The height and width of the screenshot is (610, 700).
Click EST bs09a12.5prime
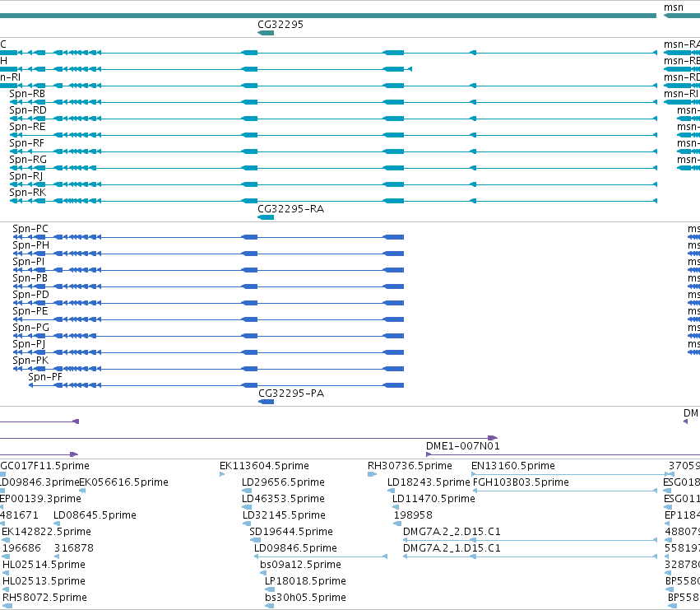click(x=300, y=565)
